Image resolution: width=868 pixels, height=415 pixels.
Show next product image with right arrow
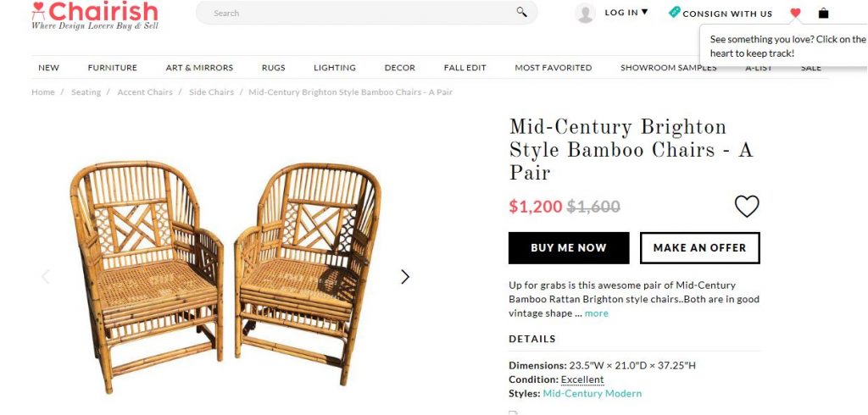(404, 276)
